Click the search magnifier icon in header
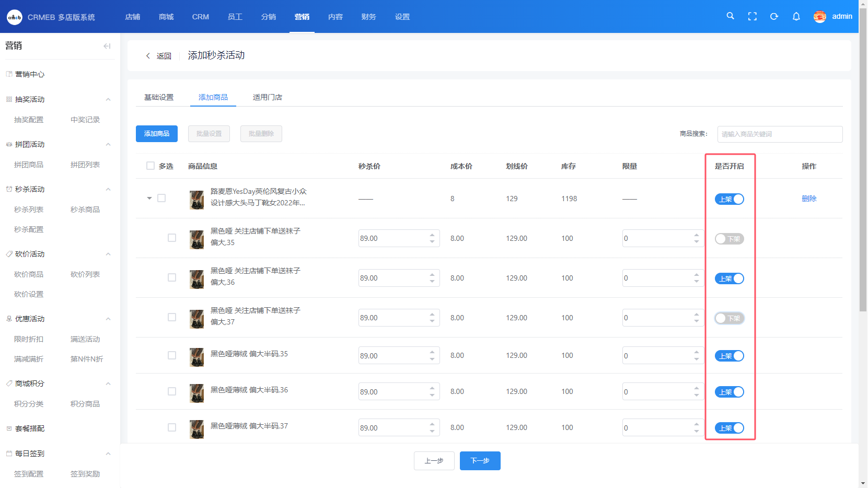The height and width of the screenshot is (488, 868). click(730, 16)
